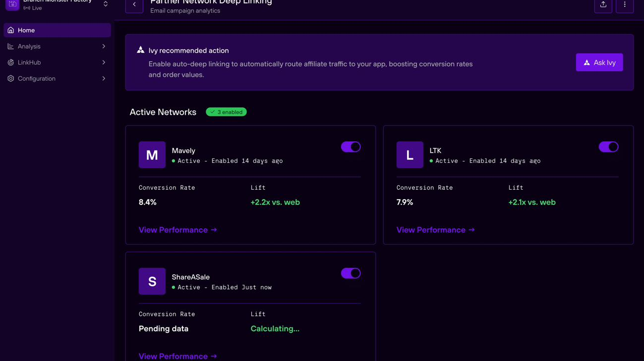
Task: Click the Mavely network name
Action: [x=183, y=151]
